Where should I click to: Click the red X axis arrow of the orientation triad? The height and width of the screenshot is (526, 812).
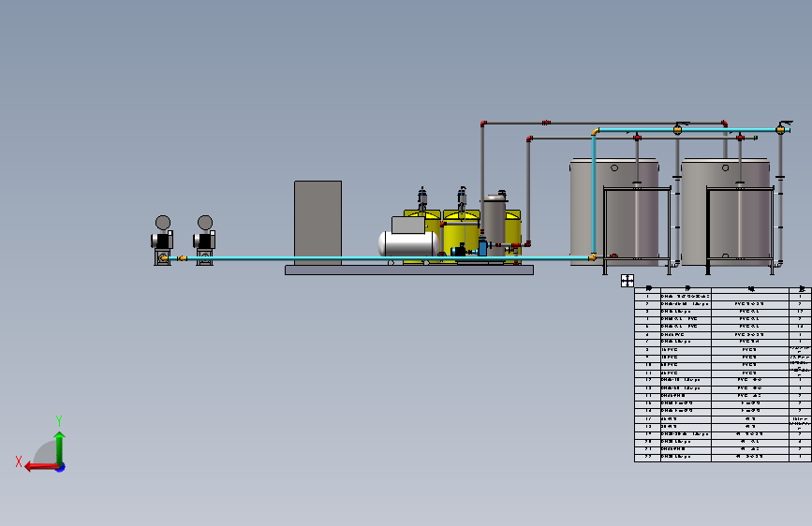(x=41, y=467)
